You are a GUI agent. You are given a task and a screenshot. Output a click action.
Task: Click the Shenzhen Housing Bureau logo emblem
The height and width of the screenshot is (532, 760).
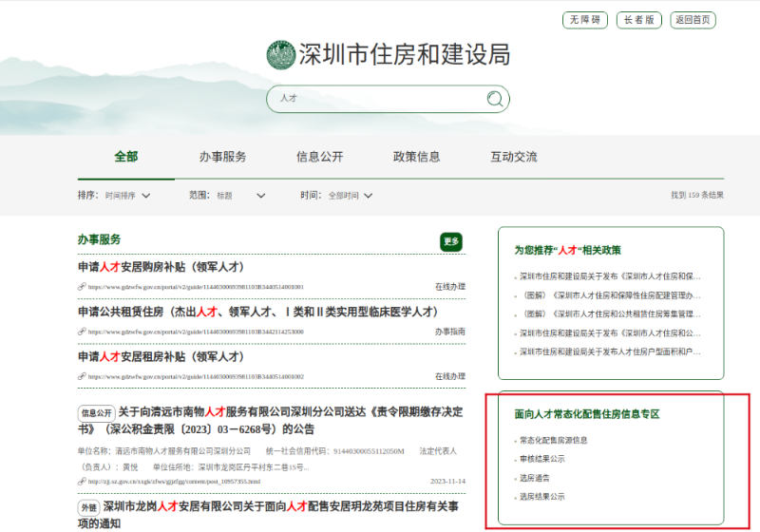click(281, 55)
